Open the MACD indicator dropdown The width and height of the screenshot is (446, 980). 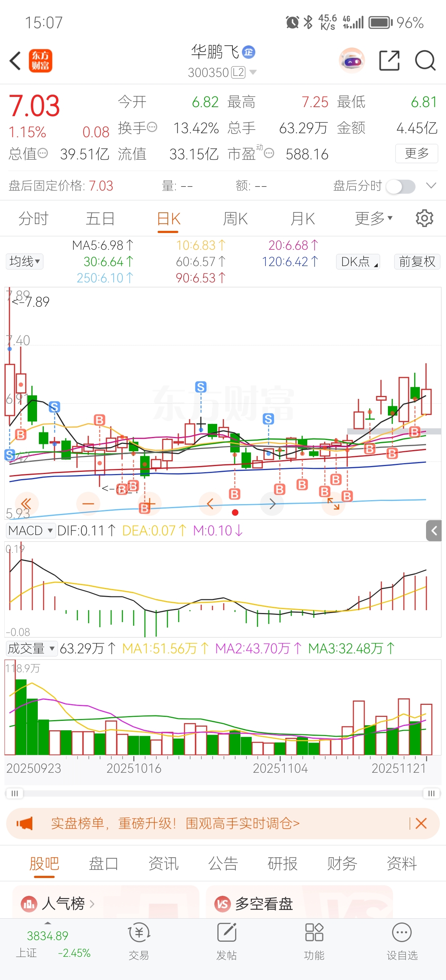pyautogui.click(x=31, y=530)
